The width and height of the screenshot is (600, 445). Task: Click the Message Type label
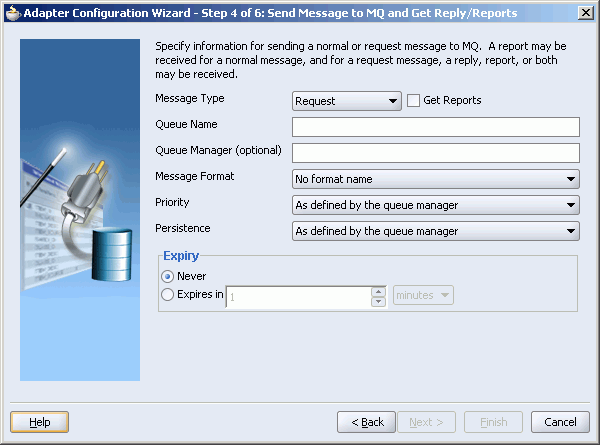[x=190, y=98]
